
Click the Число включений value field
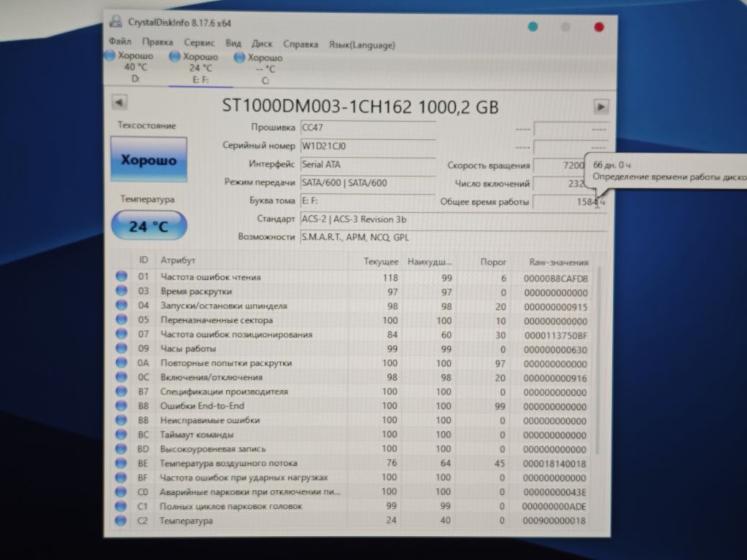[x=560, y=184]
